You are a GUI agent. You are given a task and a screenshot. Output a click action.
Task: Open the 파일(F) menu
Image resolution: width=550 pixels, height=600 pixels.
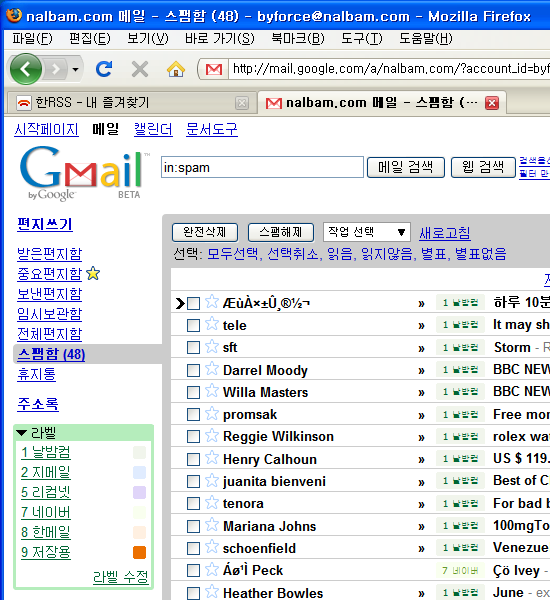(32, 39)
